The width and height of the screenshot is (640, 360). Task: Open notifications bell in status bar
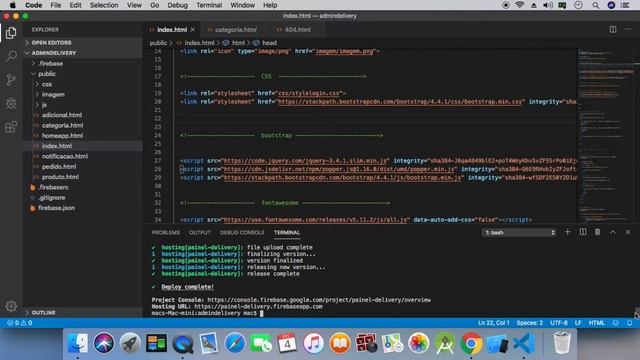point(629,323)
